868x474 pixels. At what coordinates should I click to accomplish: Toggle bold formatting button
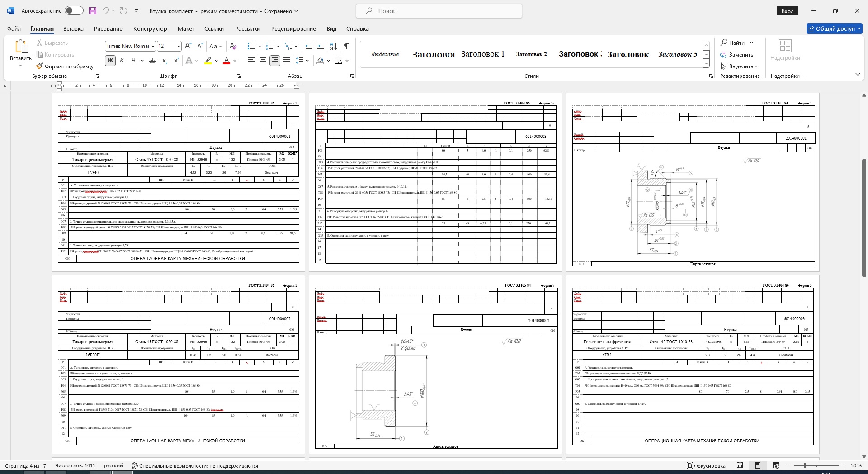(x=110, y=61)
